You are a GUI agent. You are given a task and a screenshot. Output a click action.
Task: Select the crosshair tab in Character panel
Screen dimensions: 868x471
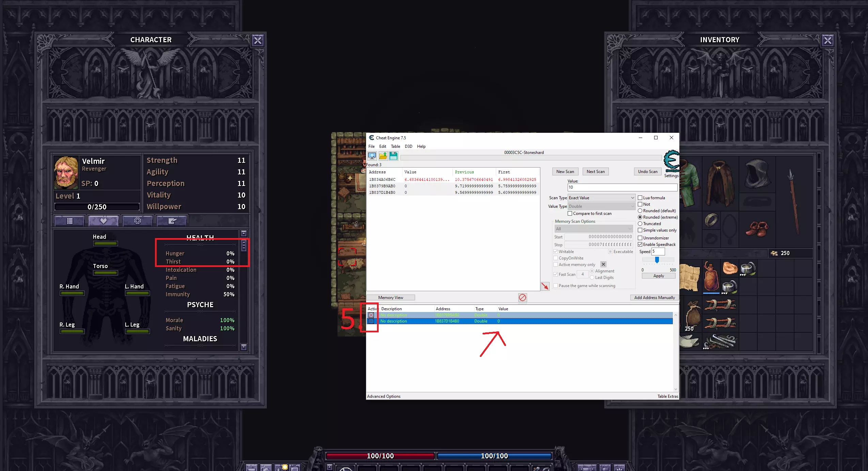(x=137, y=221)
